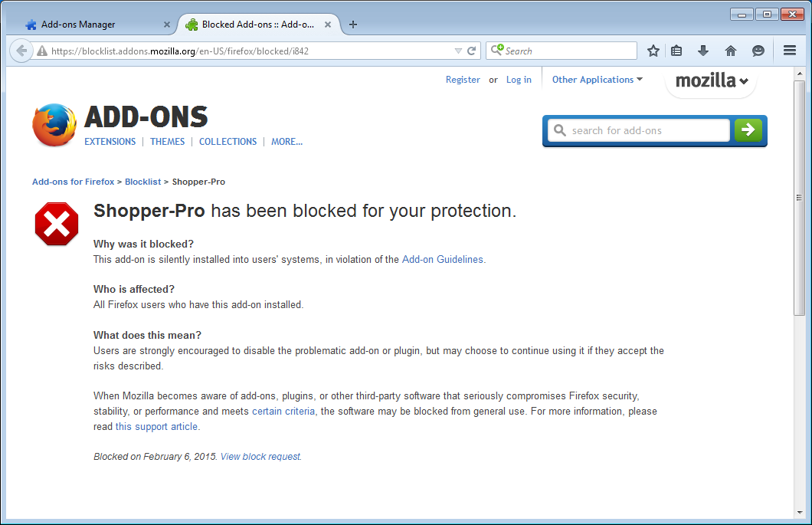Open the EXTENSIONS menu item
The width and height of the screenshot is (812, 525).
pos(110,142)
